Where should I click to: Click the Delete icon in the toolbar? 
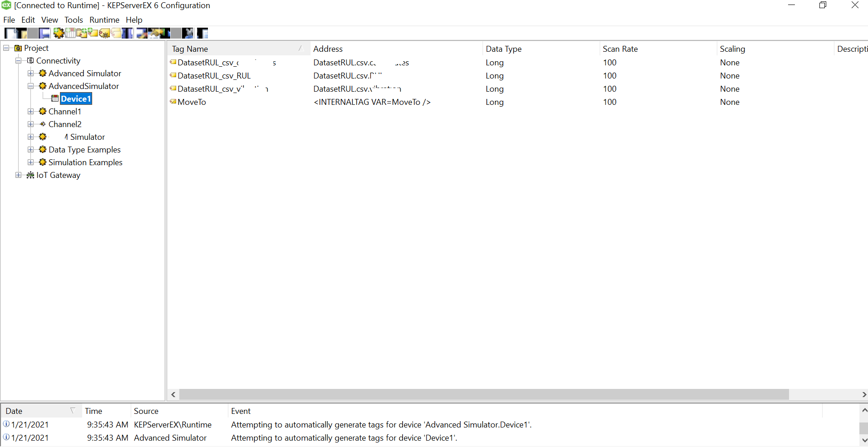(187, 33)
